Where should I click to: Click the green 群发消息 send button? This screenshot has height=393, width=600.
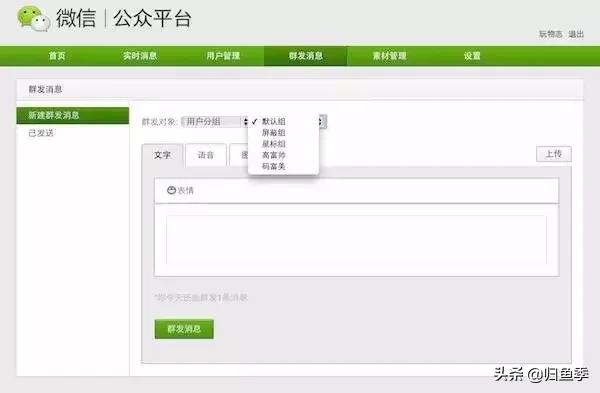click(x=184, y=329)
